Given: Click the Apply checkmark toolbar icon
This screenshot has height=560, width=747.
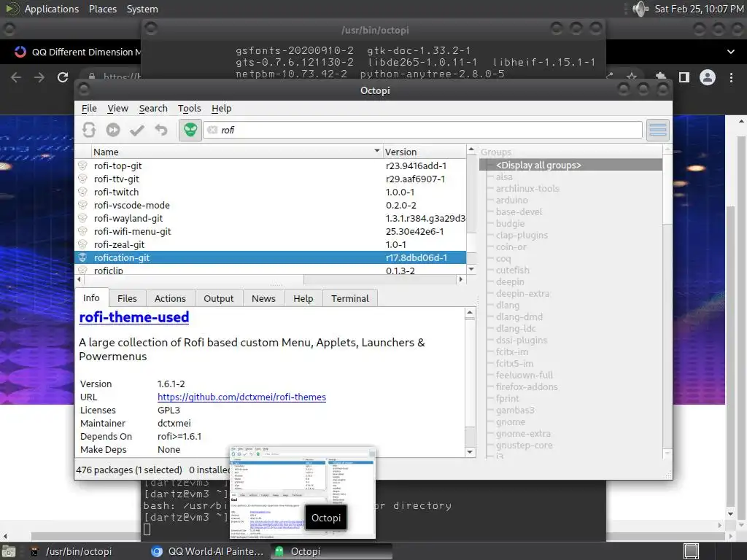Looking at the screenshot, I should [x=137, y=130].
